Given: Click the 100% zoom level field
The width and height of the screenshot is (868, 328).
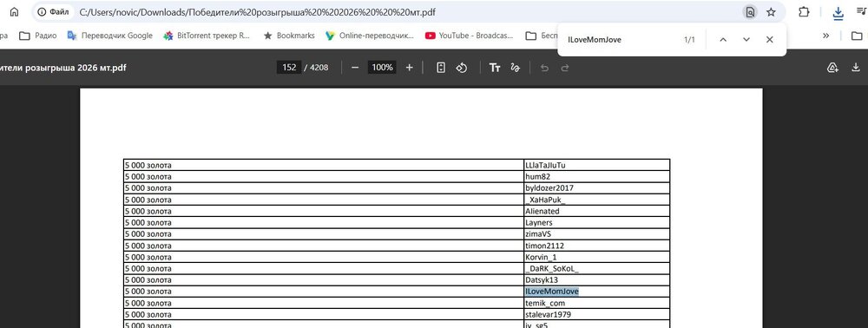Looking at the screenshot, I should (382, 68).
